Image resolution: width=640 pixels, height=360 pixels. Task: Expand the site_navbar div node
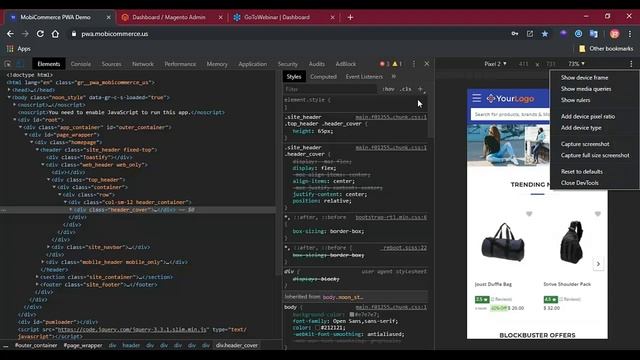pos(49,247)
